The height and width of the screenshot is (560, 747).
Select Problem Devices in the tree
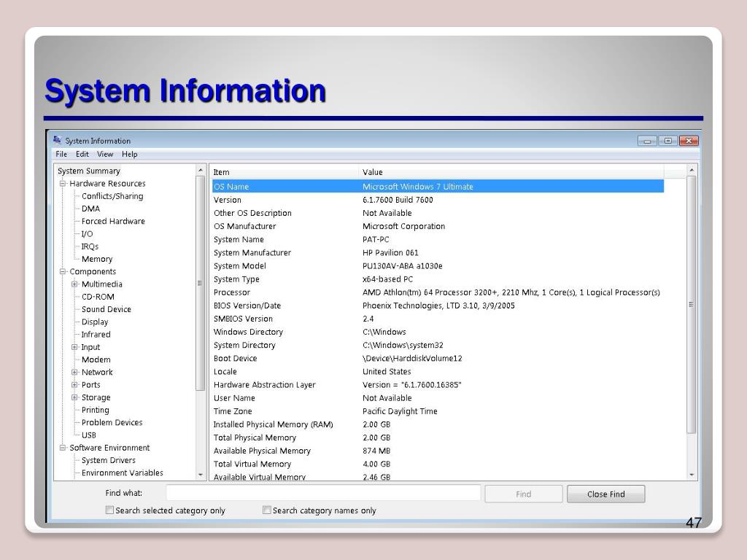[x=112, y=422]
